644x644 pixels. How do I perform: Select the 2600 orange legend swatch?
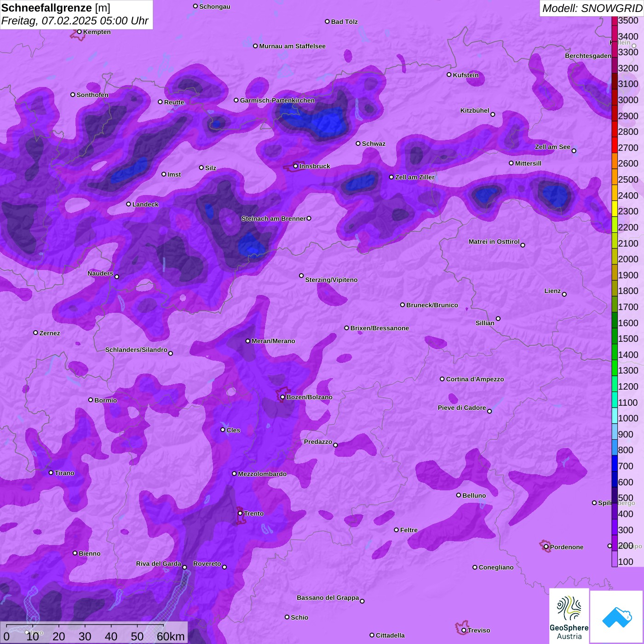click(x=615, y=161)
